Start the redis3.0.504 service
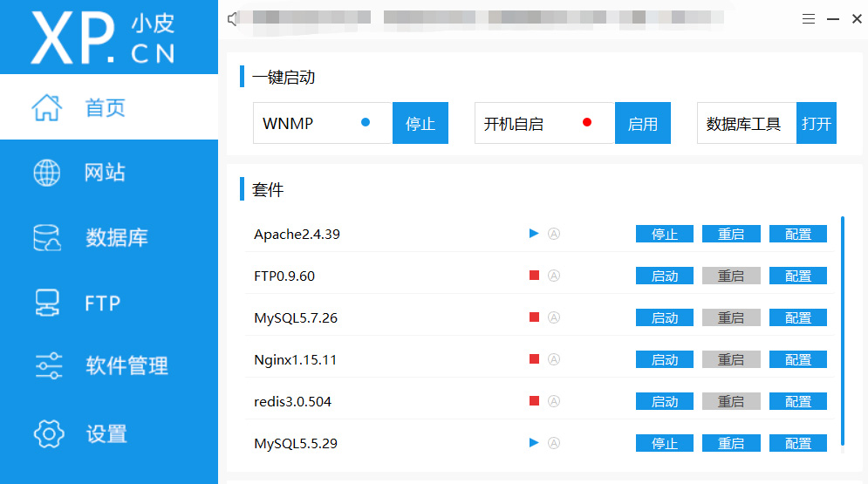Image resolution: width=868 pixels, height=484 pixels. [x=664, y=401]
